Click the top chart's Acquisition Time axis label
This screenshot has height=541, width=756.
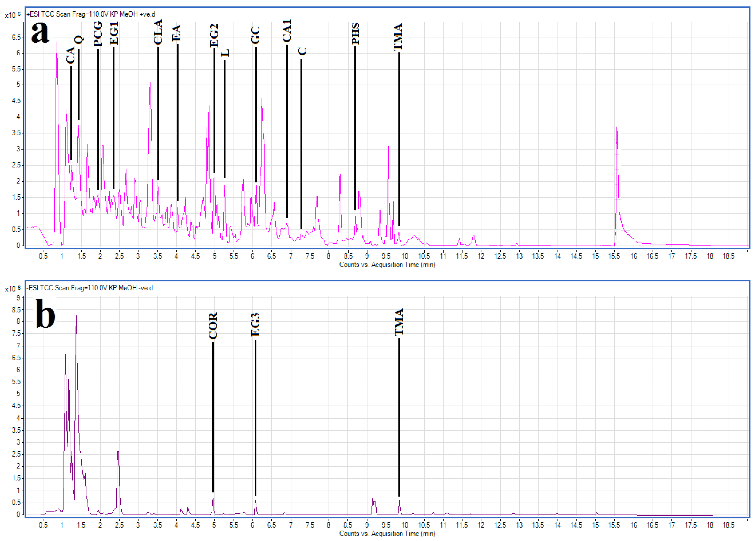387,265
